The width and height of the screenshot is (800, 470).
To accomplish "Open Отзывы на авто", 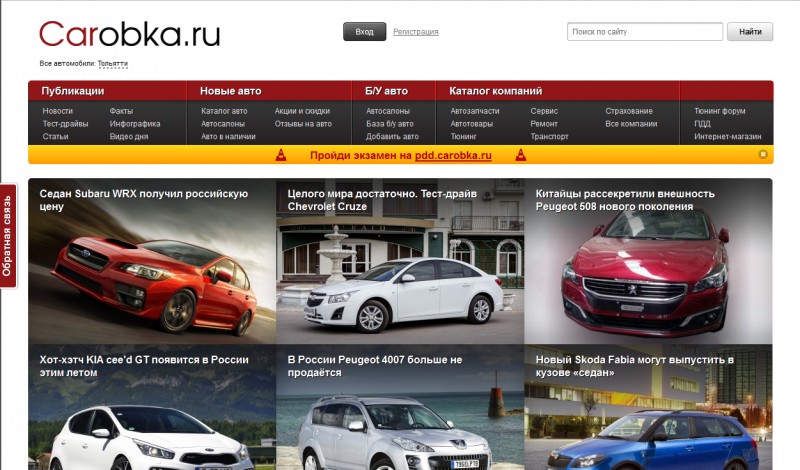I will click(x=303, y=123).
